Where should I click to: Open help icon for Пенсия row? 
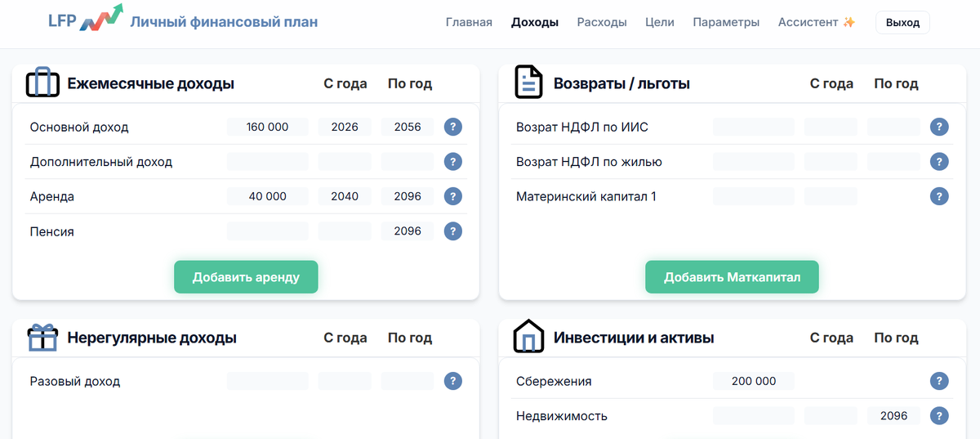click(453, 231)
